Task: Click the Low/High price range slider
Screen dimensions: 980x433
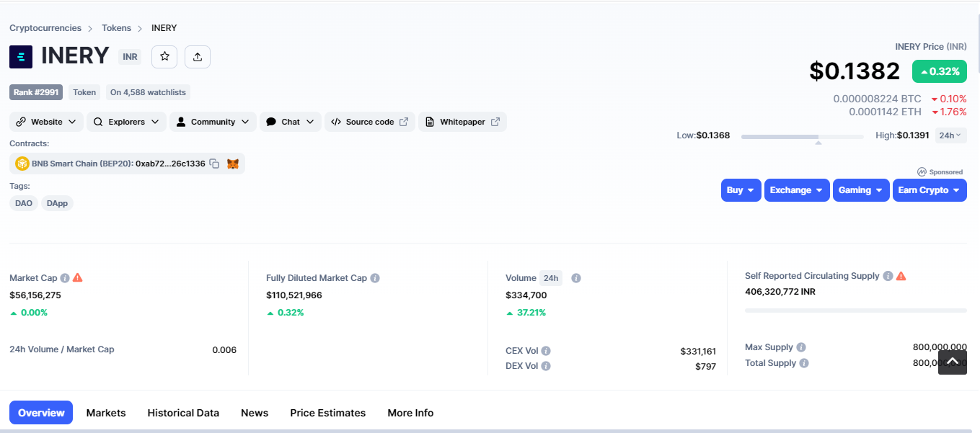Action: pos(802,136)
